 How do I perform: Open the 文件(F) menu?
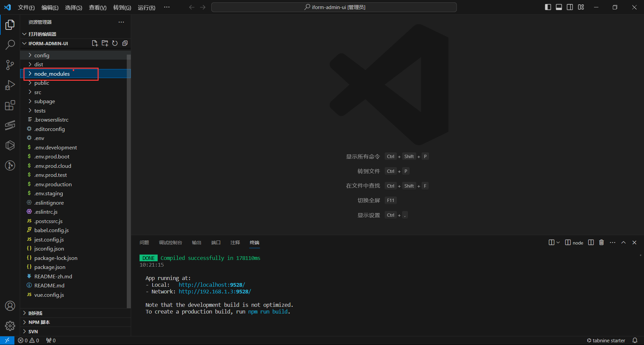tap(26, 7)
